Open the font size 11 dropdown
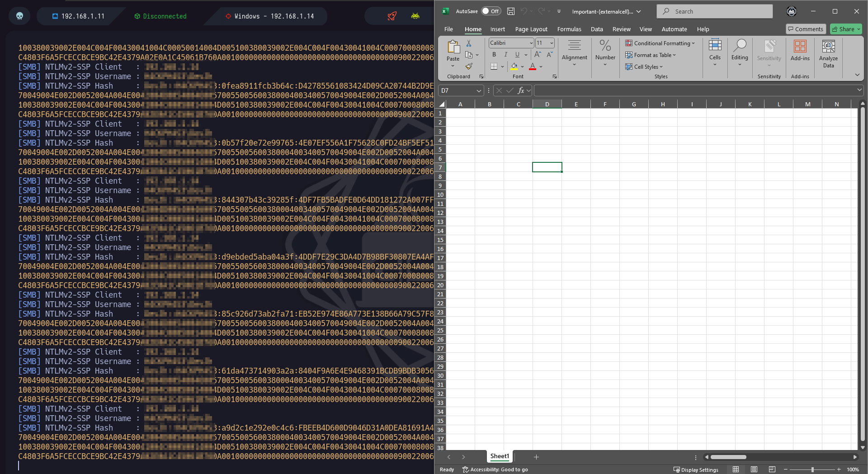Screen dimensions: 868x474 [552, 43]
